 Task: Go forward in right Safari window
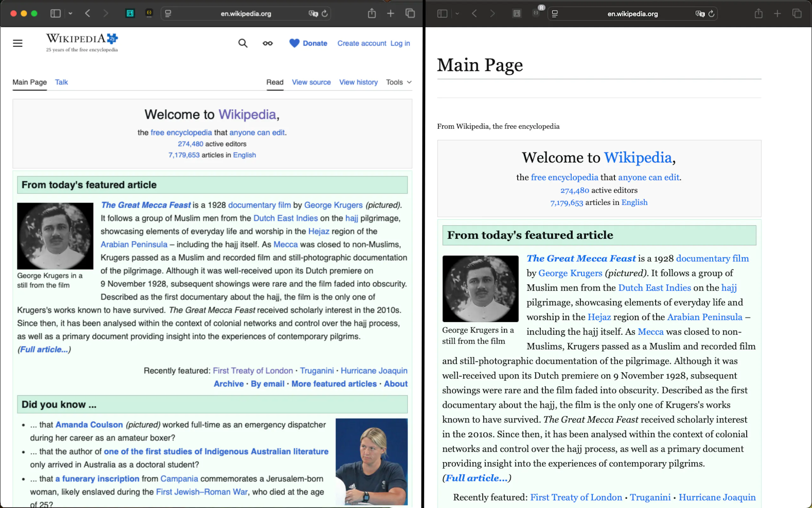[x=492, y=13]
